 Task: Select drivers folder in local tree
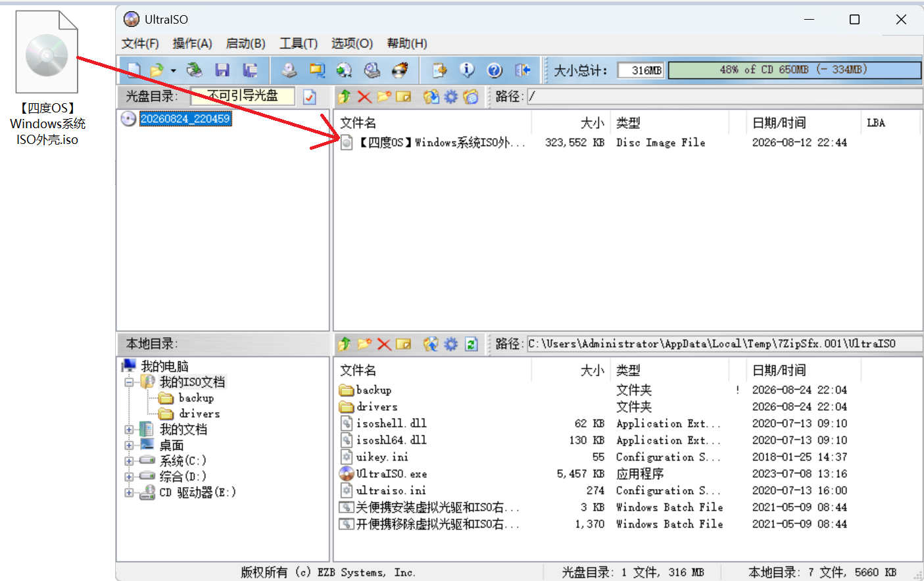coord(199,413)
